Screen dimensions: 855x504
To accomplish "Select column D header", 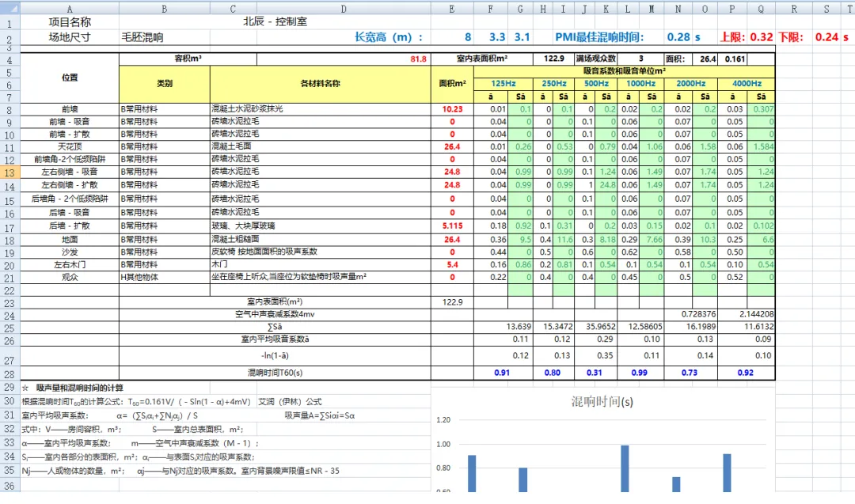I will click(x=343, y=9).
